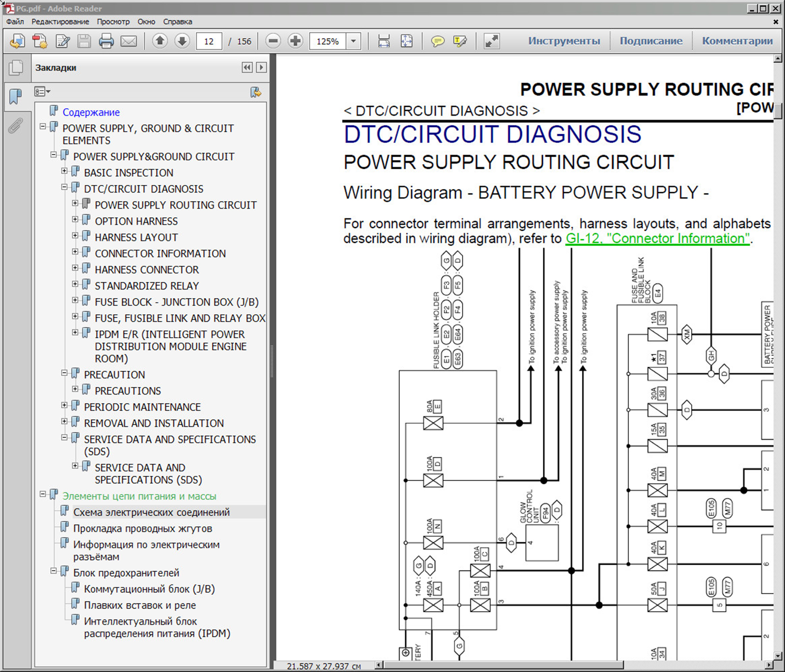Collapse the Блок предохранителей bookmark
The width and height of the screenshot is (785, 672).
pos(53,571)
